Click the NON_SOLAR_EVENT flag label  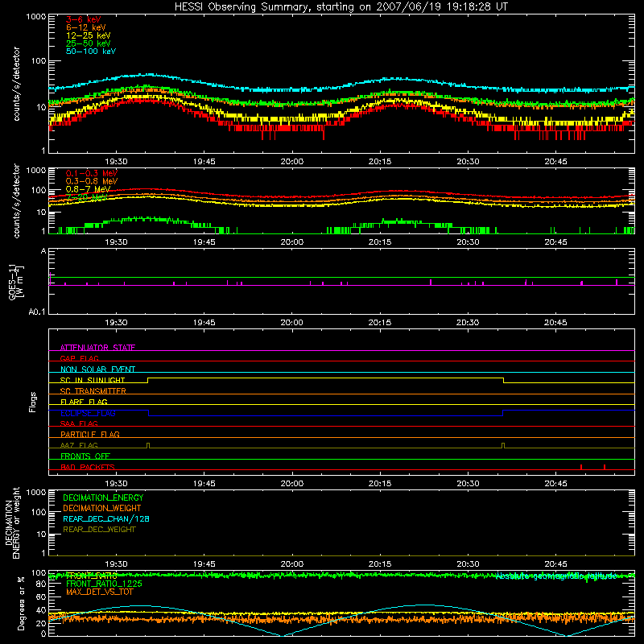(97, 369)
